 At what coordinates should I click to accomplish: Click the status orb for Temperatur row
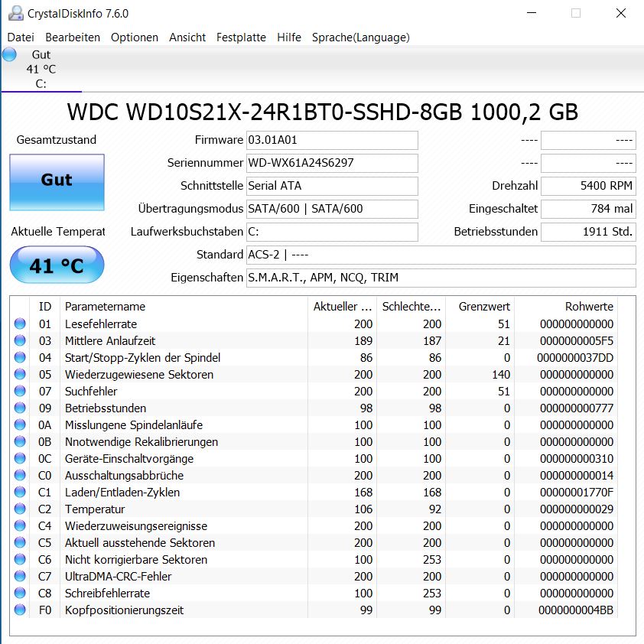click(20, 509)
